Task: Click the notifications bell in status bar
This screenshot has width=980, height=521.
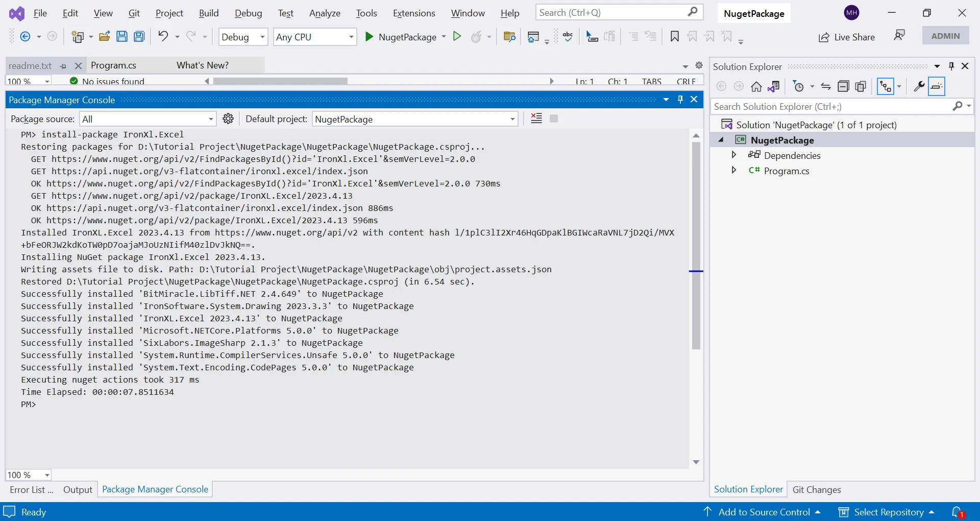Action: (957, 512)
